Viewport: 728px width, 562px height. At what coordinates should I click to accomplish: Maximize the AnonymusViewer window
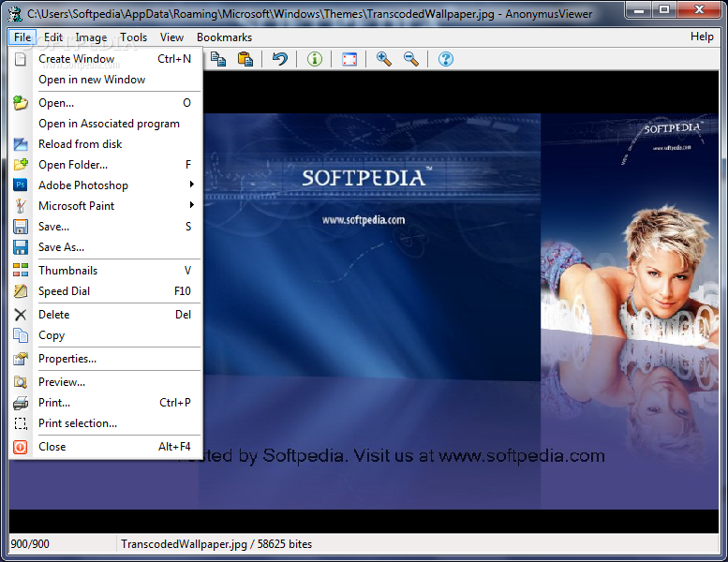pyautogui.click(x=664, y=9)
